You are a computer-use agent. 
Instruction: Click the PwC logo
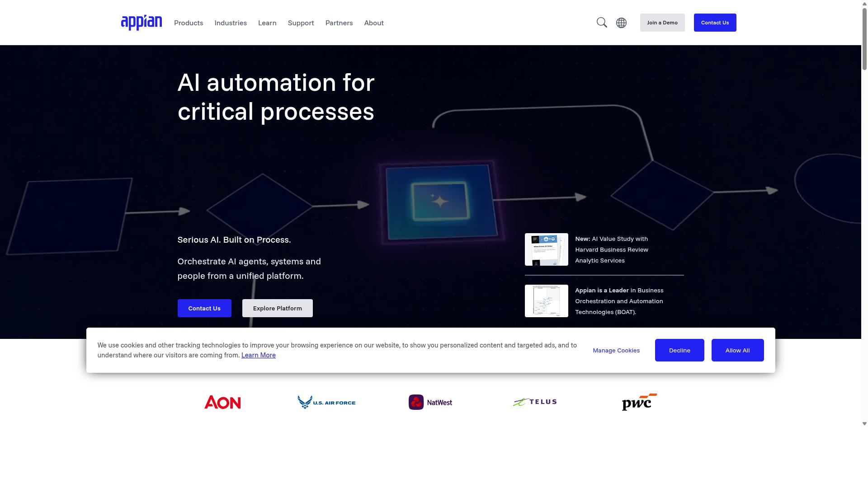[639, 402]
